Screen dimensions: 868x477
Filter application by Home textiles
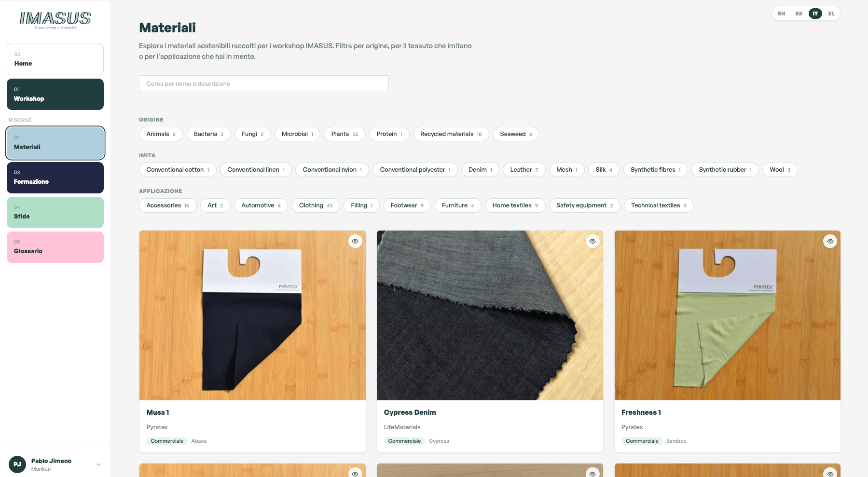pos(515,205)
